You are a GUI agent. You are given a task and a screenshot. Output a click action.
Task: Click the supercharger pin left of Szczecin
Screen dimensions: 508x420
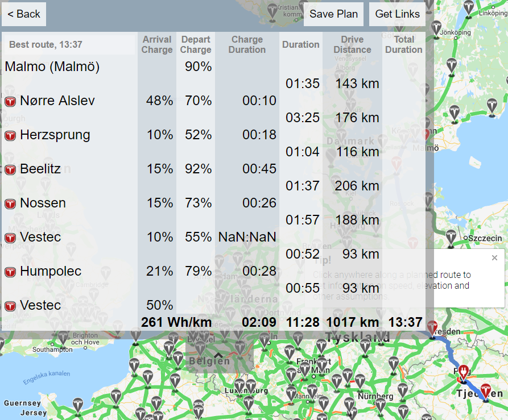(451, 238)
